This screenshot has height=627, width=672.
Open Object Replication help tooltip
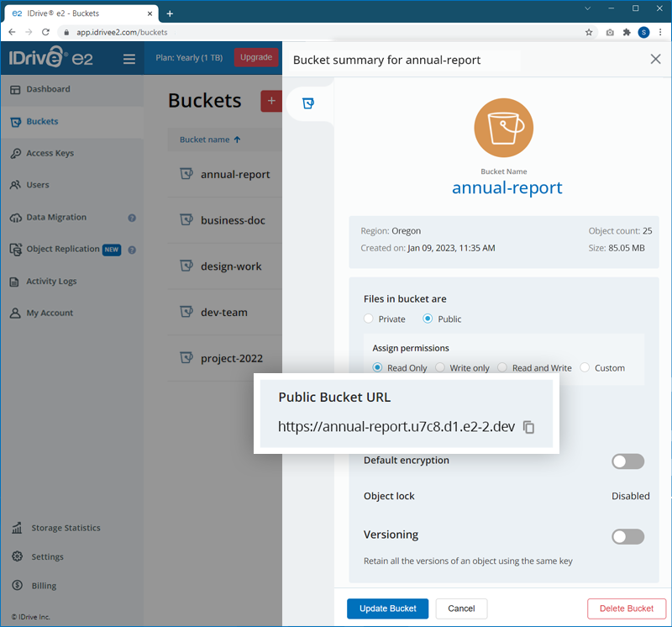(132, 250)
